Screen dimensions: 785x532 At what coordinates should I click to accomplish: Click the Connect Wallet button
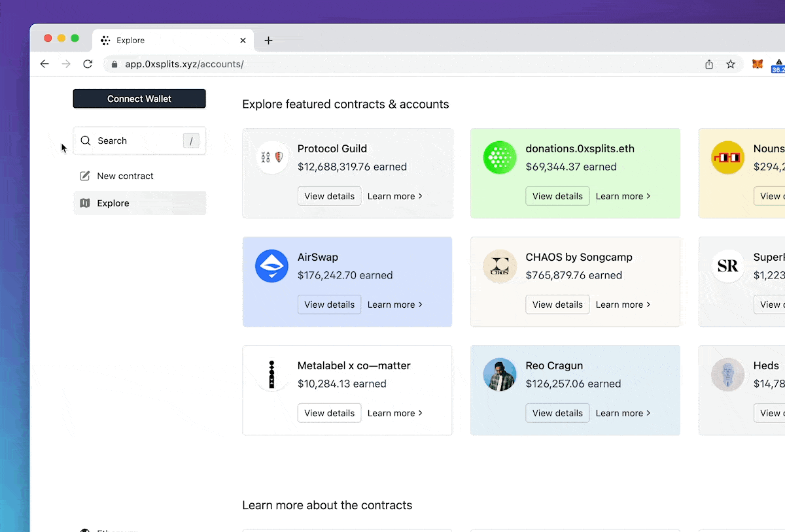[139, 99]
